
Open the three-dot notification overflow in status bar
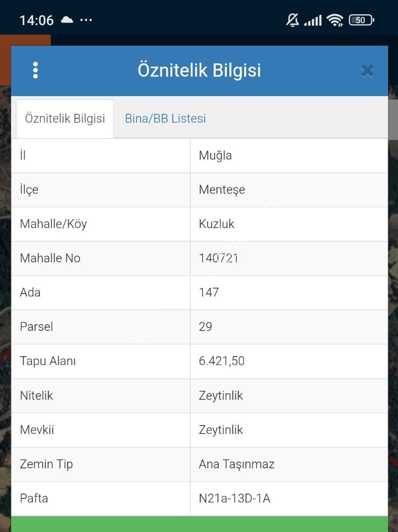click(86, 20)
